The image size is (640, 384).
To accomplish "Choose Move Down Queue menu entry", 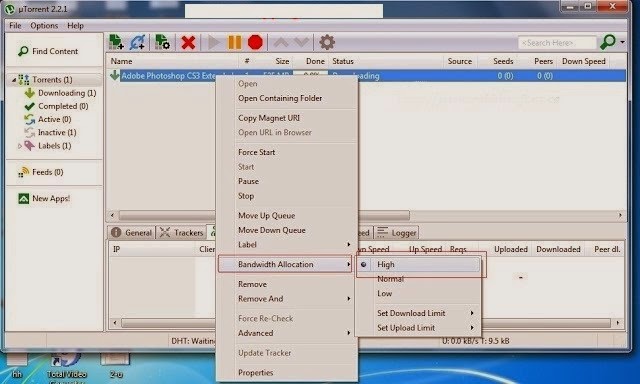I will 271,230.
